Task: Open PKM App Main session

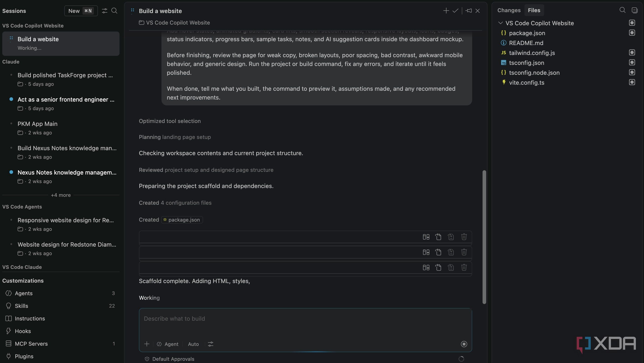Action: pos(61,128)
